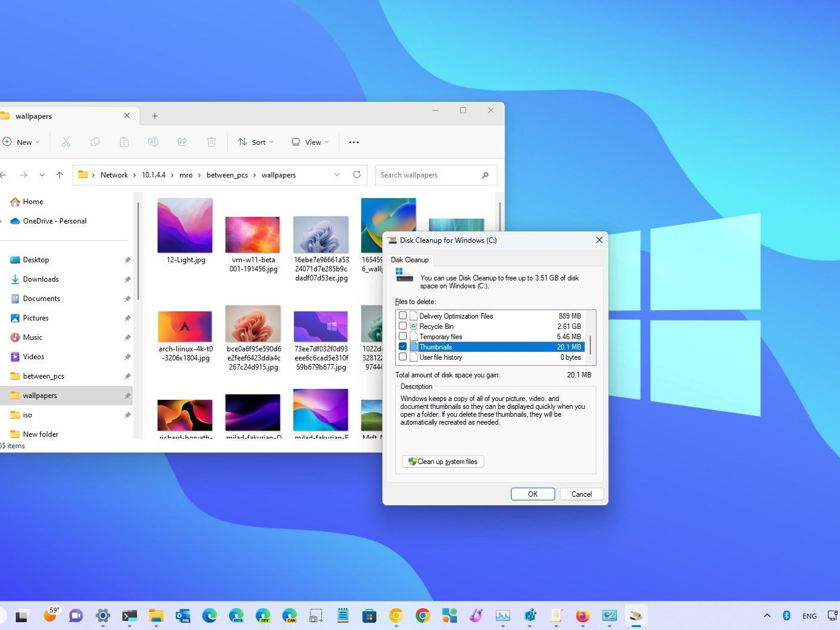Image resolution: width=840 pixels, height=630 pixels.
Task: Expand the address bar history dropdown
Action: click(x=337, y=175)
